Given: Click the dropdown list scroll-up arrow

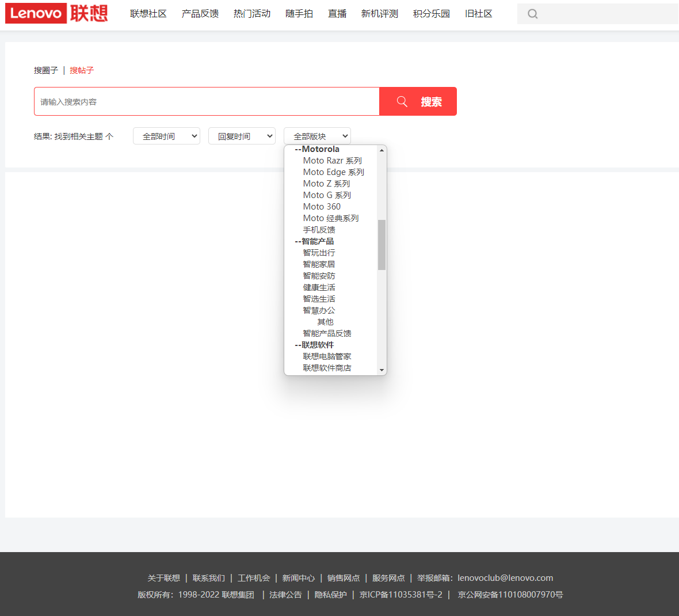Looking at the screenshot, I should tap(382, 150).
